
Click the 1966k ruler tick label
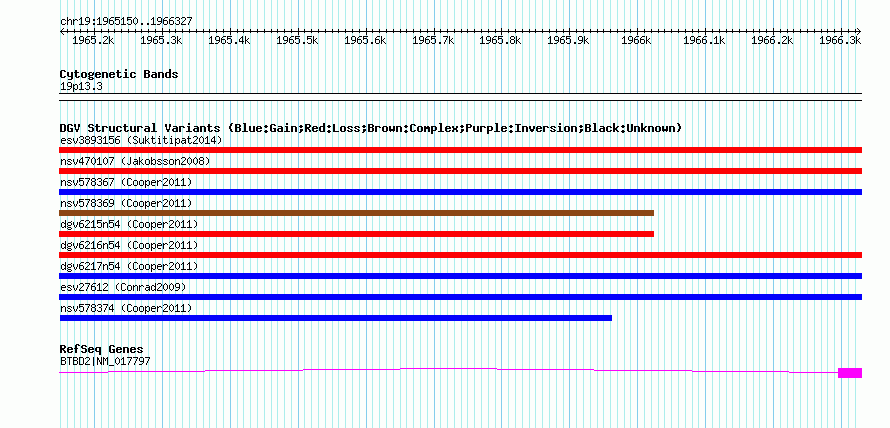click(636, 40)
